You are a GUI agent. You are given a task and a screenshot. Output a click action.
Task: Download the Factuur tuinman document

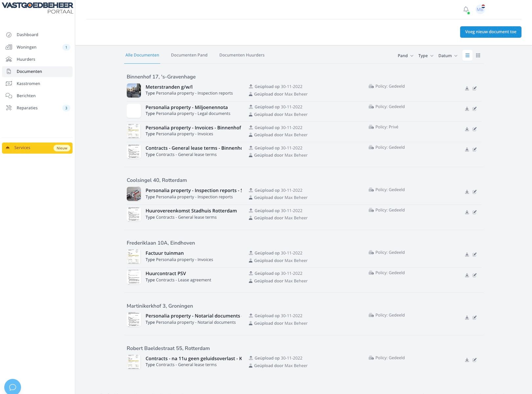[467, 254]
